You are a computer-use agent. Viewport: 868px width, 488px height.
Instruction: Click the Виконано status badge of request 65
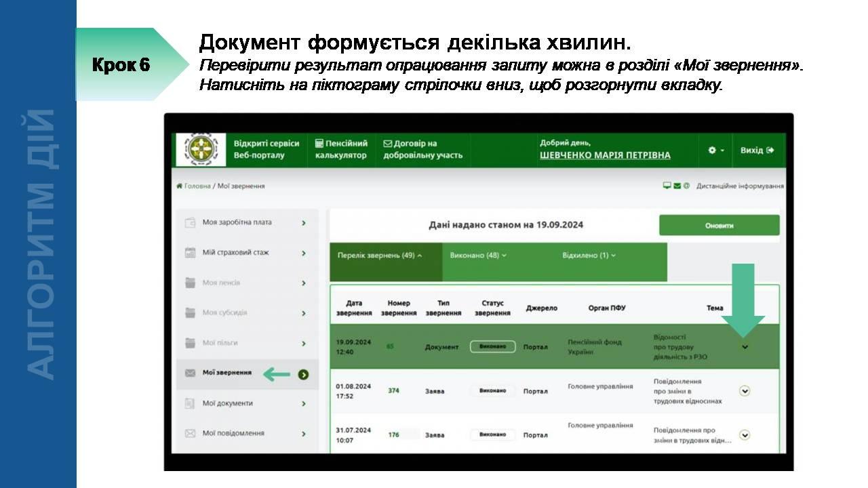492,347
